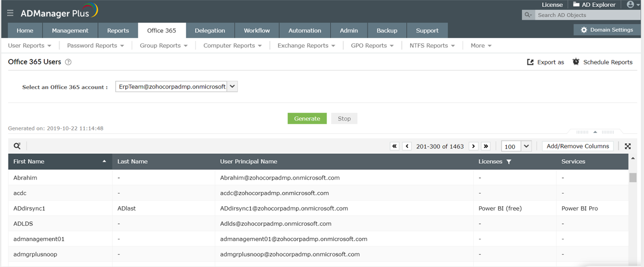Click the Domain Settings gear icon
Image resolution: width=644 pixels, height=267 pixels.
coord(583,29)
